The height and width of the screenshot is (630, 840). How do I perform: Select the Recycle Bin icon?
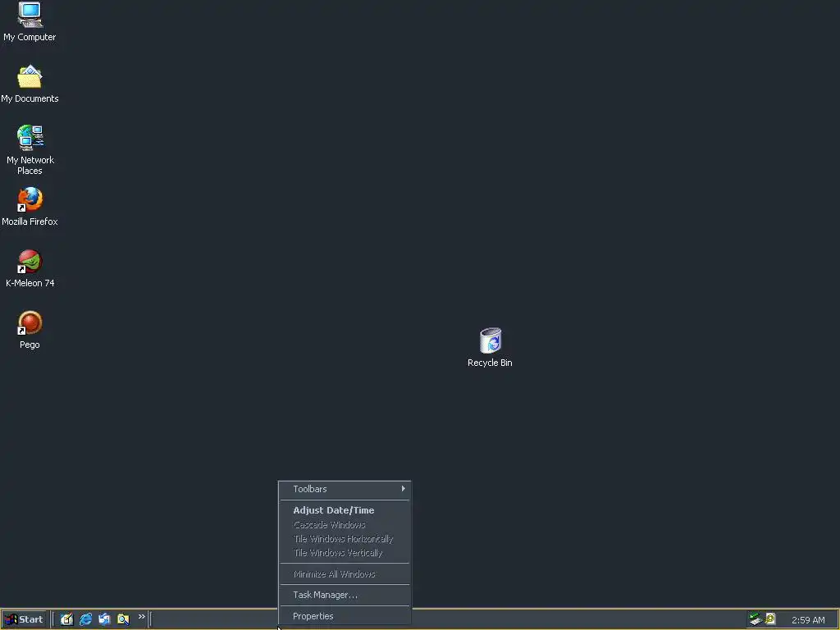pos(491,340)
